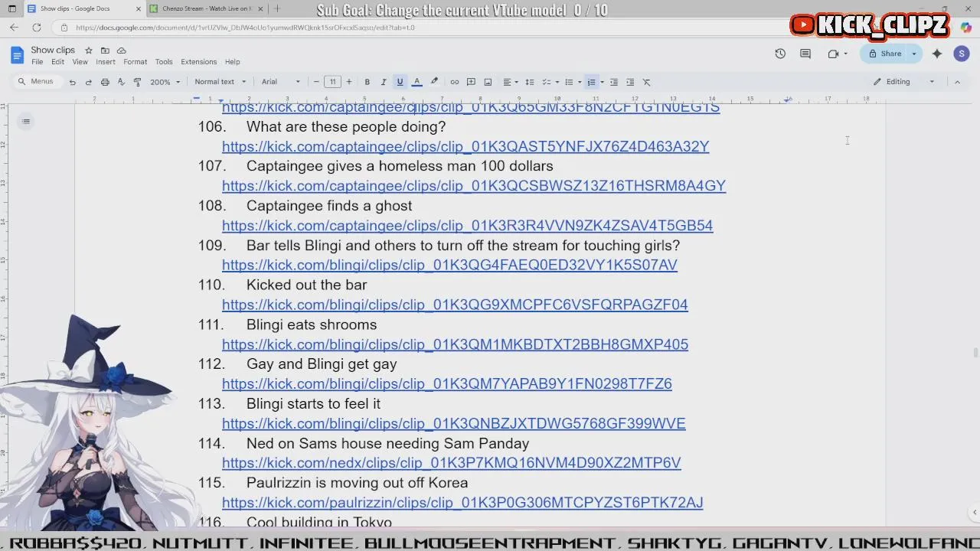
Task: Open the Edit menu
Action: [57, 62]
